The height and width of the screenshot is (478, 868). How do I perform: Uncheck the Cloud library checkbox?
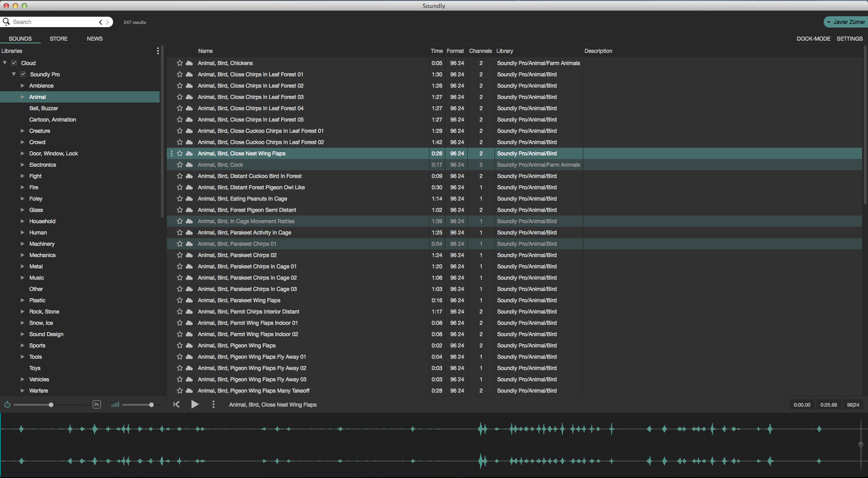click(x=14, y=63)
